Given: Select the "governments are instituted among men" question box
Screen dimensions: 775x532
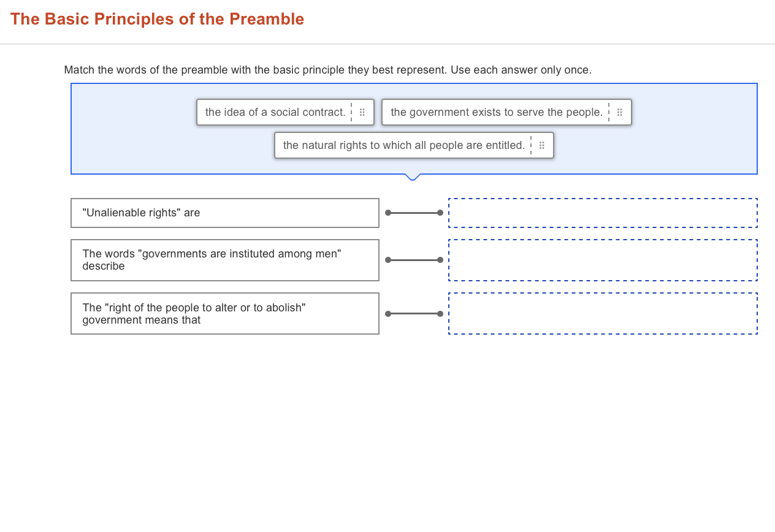Looking at the screenshot, I should 225,260.
